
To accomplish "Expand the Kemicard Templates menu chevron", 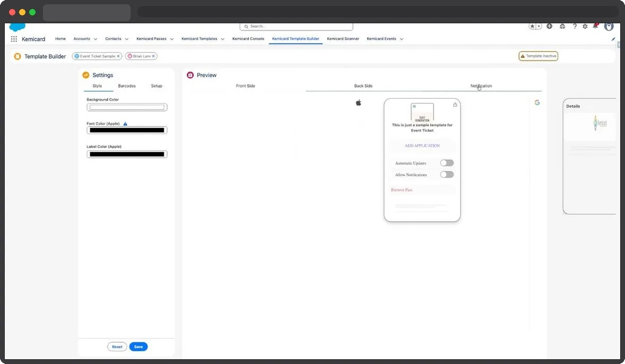I will coord(222,39).
